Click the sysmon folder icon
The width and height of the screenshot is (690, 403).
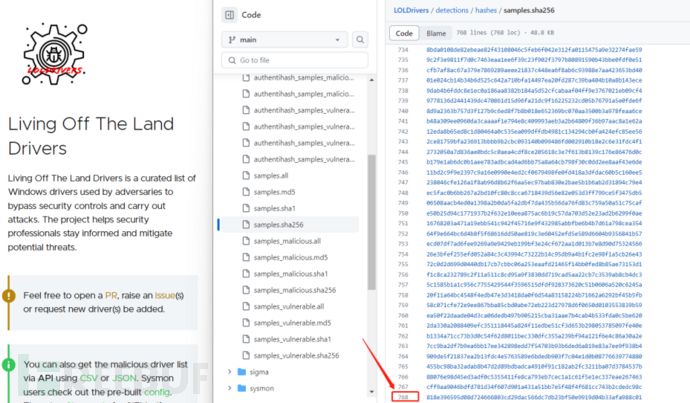[x=240, y=387]
